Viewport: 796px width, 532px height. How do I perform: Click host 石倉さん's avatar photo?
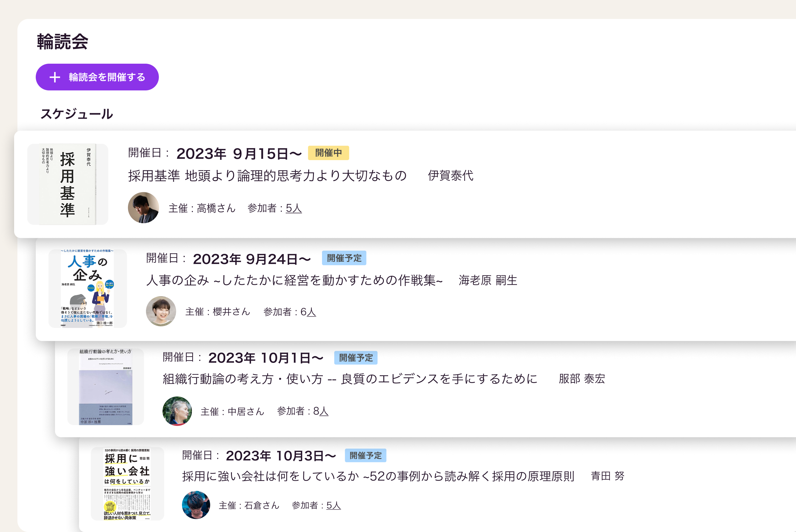196,505
